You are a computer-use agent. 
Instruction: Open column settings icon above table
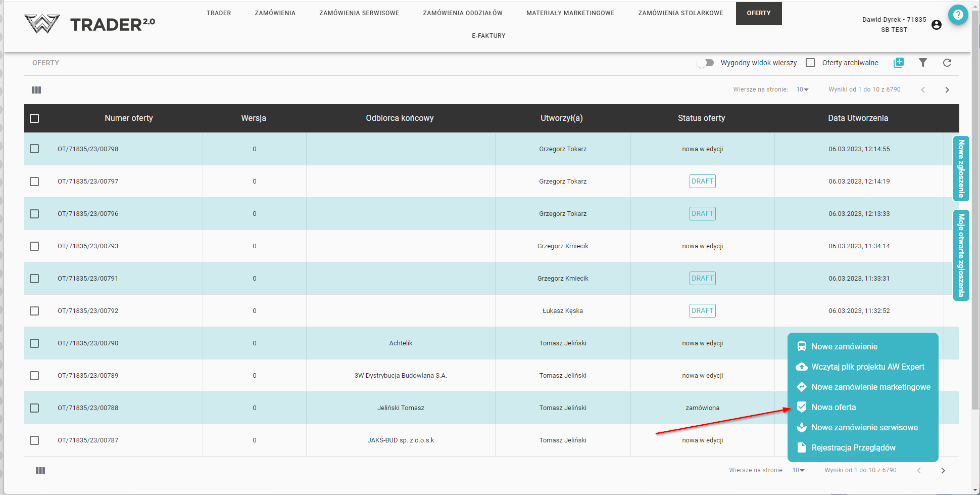click(x=36, y=90)
